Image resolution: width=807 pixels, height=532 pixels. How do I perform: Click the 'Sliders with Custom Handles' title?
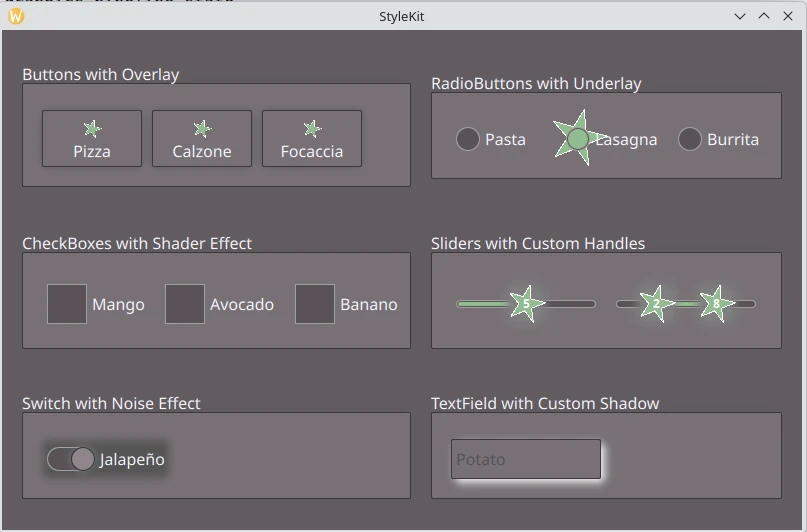pos(538,243)
